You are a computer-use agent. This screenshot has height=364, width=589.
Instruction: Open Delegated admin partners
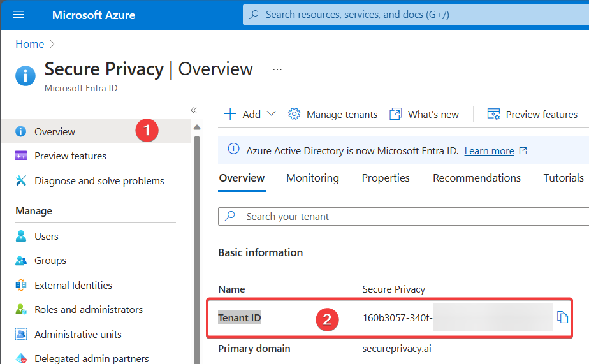click(x=92, y=358)
